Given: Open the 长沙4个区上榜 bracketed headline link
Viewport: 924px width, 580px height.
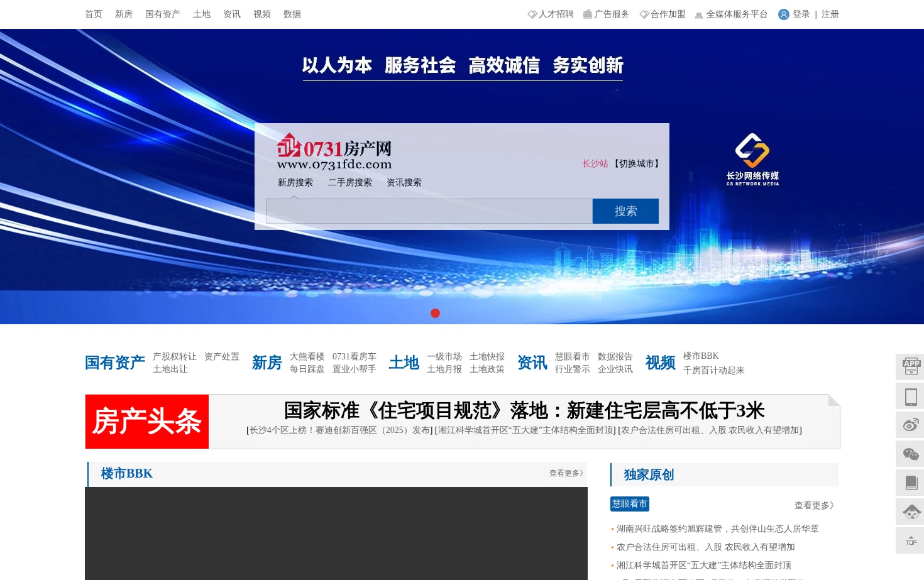Looking at the screenshot, I should (x=339, y=430).
